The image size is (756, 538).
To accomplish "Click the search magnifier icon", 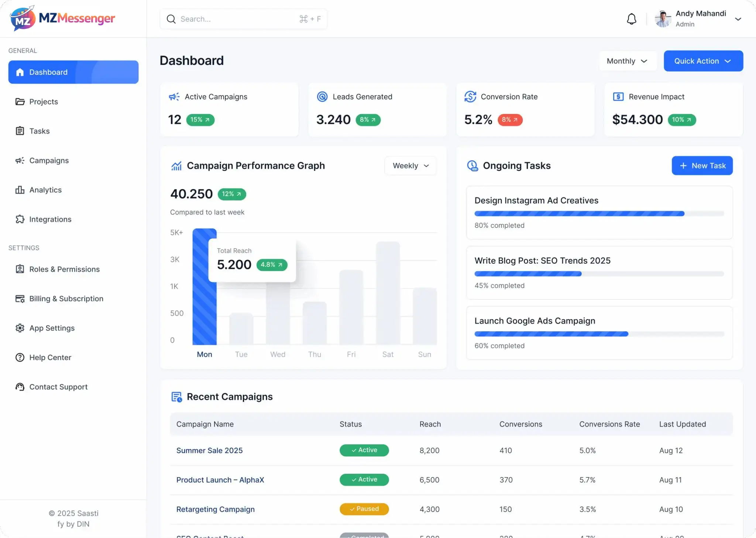I will click(171, 19).
